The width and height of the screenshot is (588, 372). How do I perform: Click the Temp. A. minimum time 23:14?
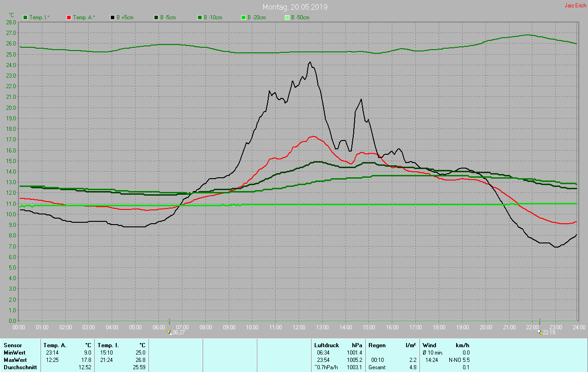point(52,352)
